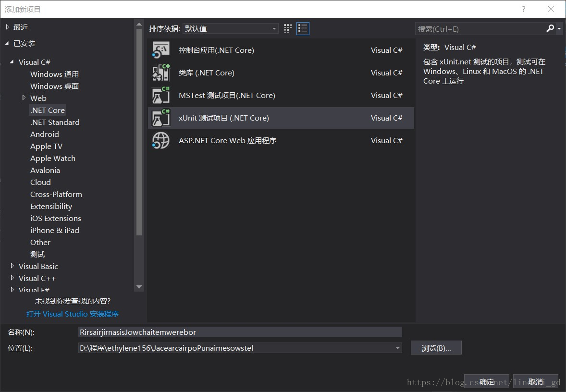Select the Visual Basic language node
Image resolution: width=566 pixels, height=392 pixels.
pyautogui.click(x=38, y=266)
